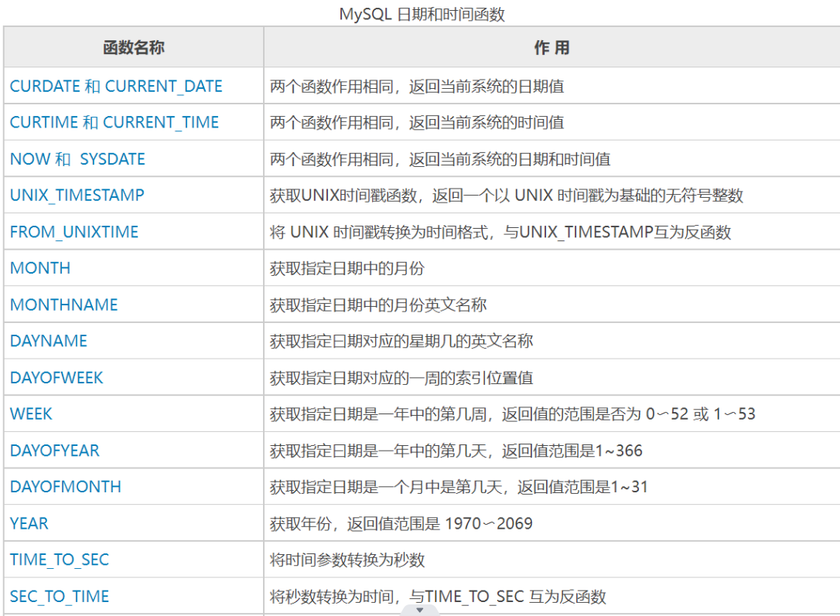Open the CURDATE 和 CURRENT_DATE function link
This screenshot has height=616, width=840.
coord(116,86)
